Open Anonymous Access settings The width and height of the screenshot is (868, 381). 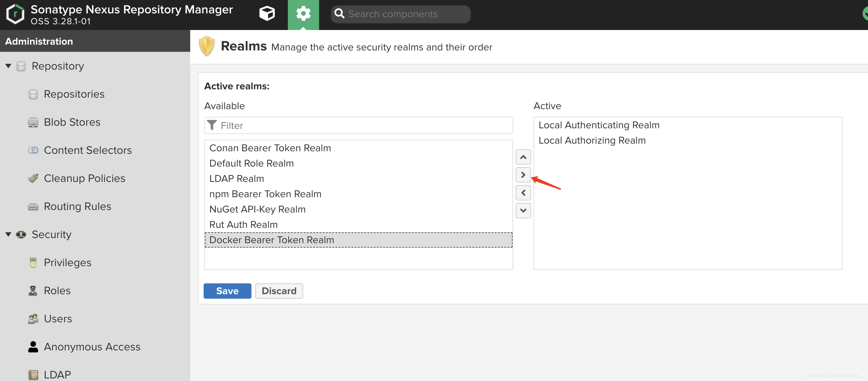[x=92, y=347]
